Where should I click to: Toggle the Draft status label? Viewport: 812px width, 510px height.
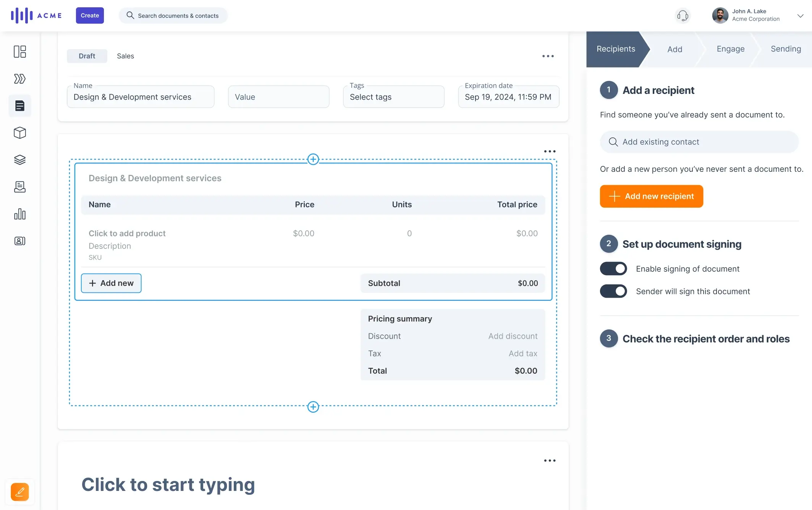coord(86,56)
